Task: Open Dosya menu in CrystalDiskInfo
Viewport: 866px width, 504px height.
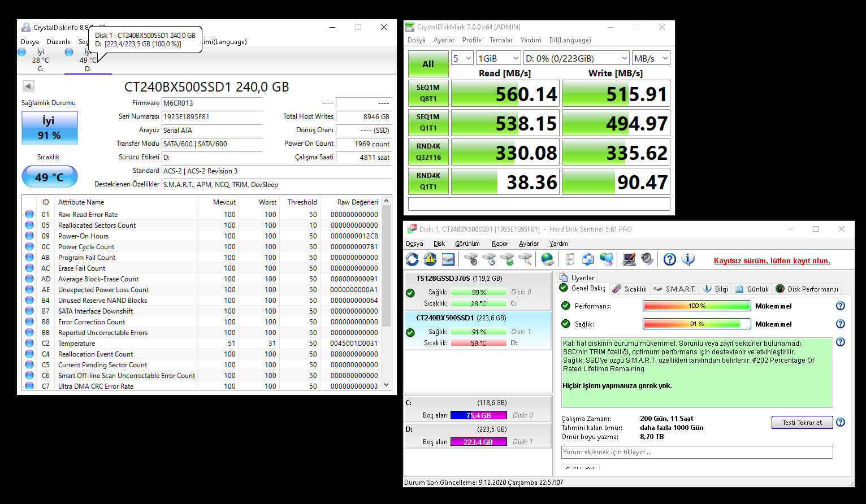Action: click(x=30, y=42)
